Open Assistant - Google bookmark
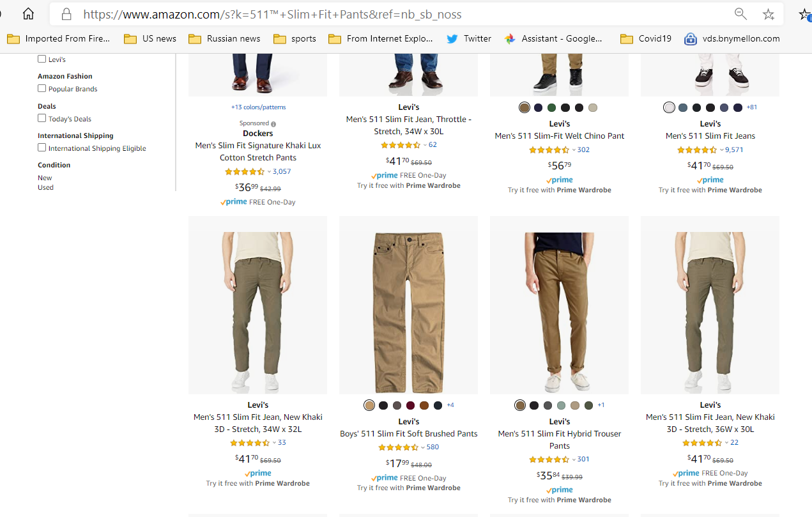 tap(553, 38)
